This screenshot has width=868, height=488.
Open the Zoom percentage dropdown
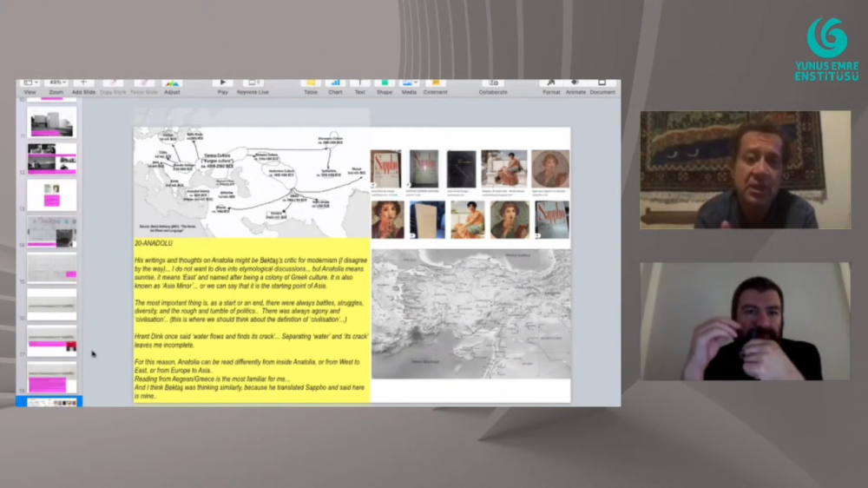(56, 83)
